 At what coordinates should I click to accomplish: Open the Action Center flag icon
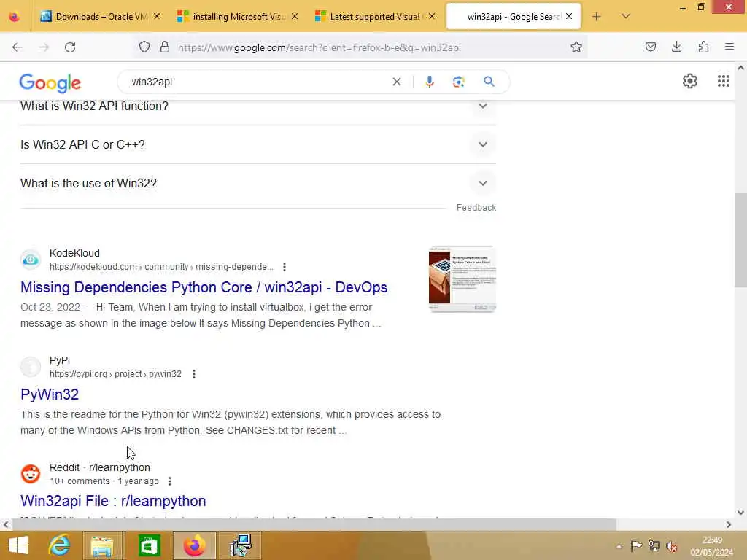tap(636, 546)
